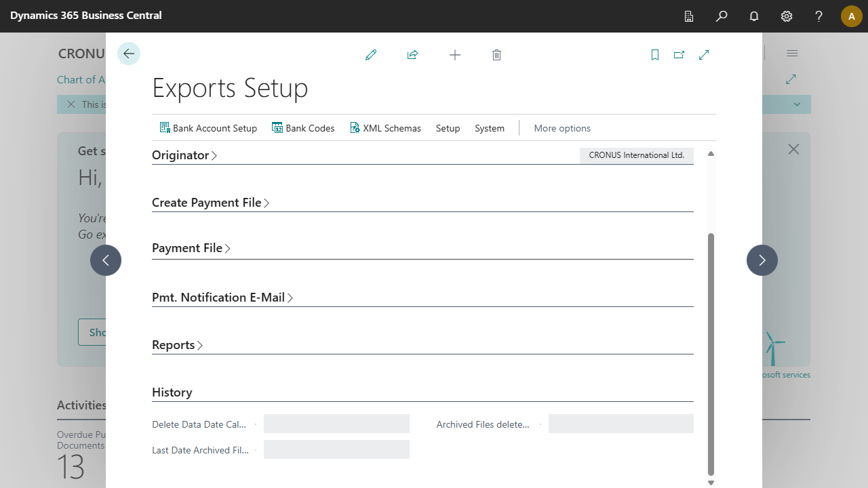Viewport: 868px width, 488px height.
Task: Go to next record arrow
Action: tap(762, 260)
